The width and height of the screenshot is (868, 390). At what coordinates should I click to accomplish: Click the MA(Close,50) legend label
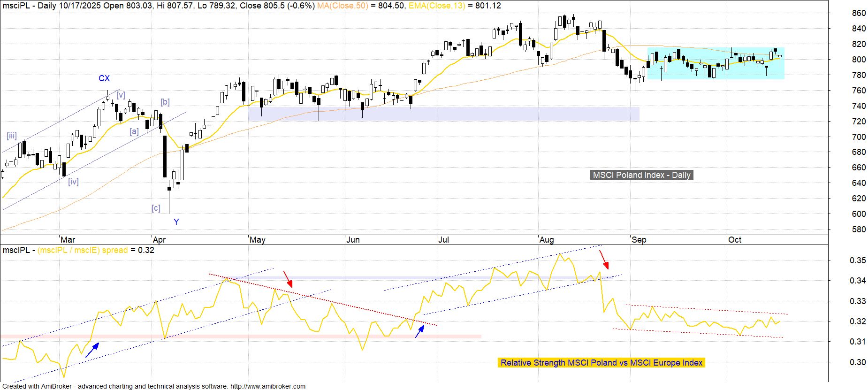point(343,6)
